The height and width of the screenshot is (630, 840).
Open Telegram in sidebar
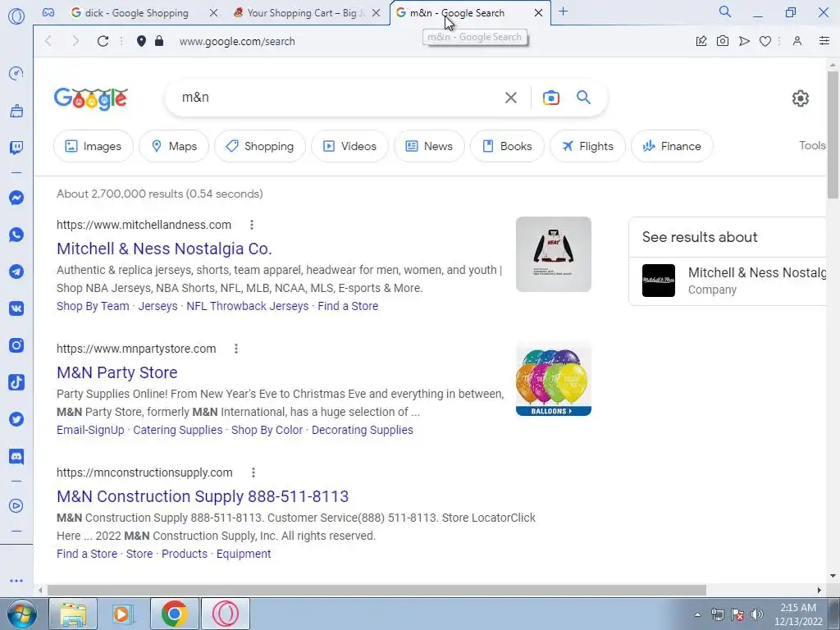[16, 272]
